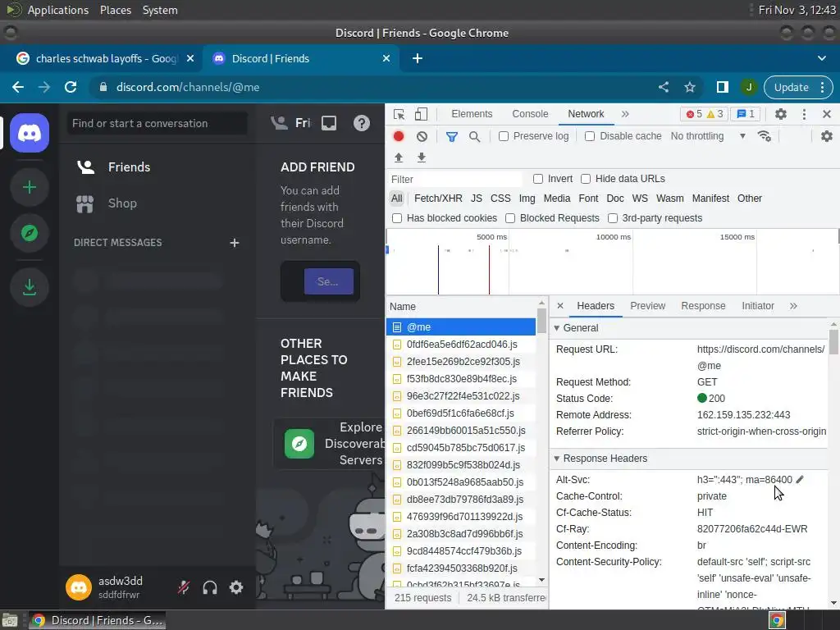Check Has blocked cookies checkbox
This screenshot has width=840, height=630.
tap(397, 218)
